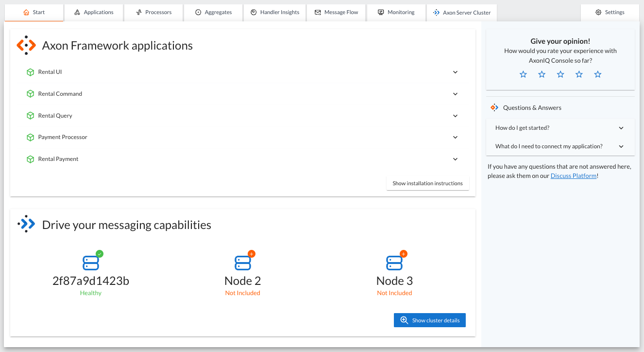Click the cube icon beside Rental UI
The image size is (644, 352).
pyautogui.click(x=30, y=72)
